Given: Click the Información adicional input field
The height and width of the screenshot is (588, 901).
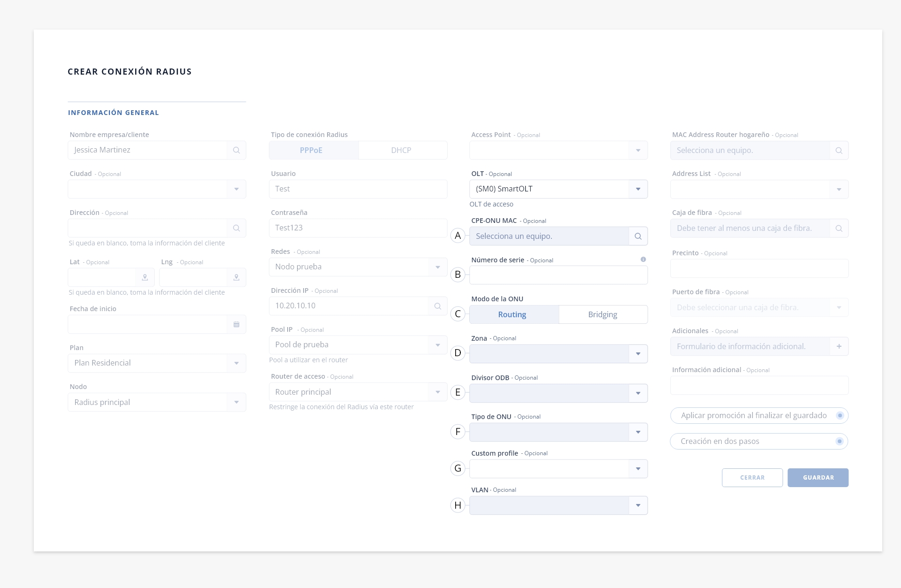Looking at the screenshot, I should coord(759,385).
